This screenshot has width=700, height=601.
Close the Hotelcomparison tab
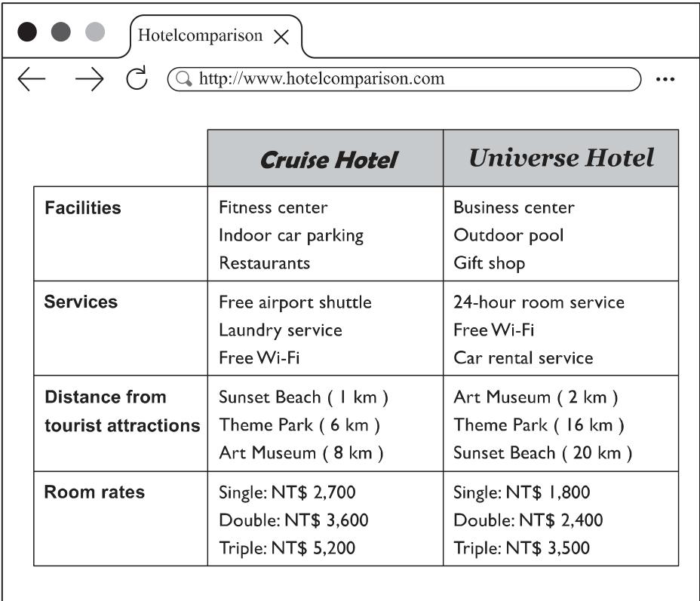(281, 37)
